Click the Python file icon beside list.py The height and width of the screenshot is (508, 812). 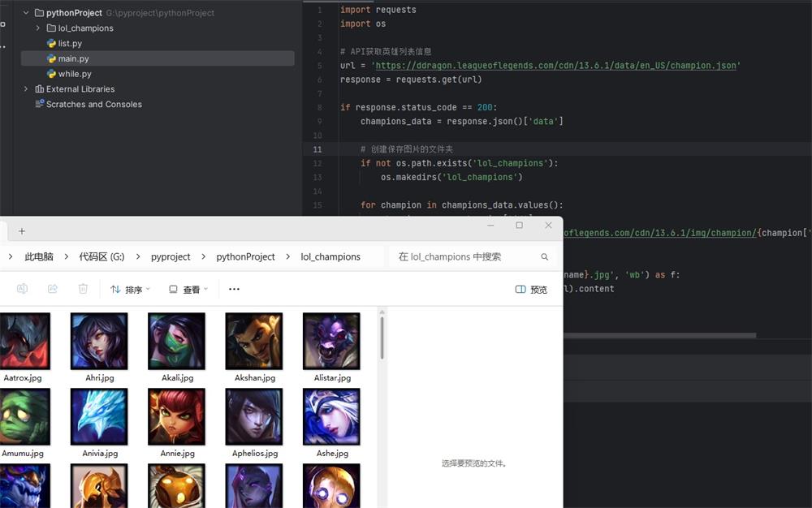tap(51, 44)
